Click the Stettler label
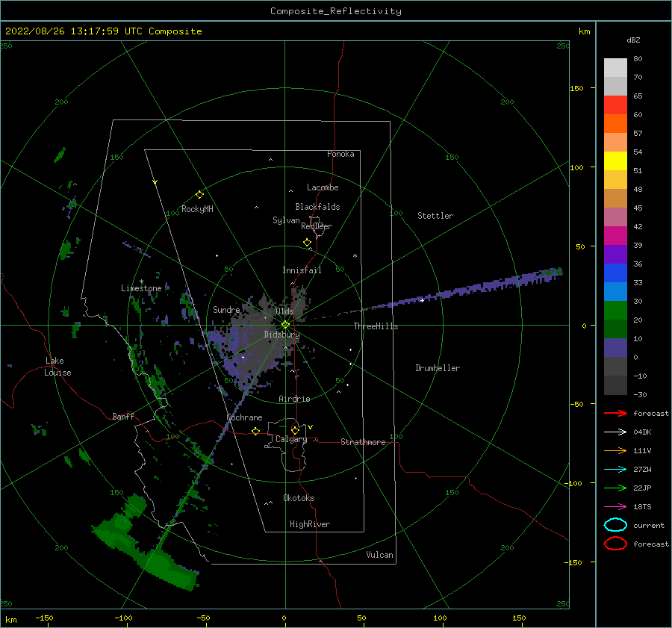The height and width of the screenshot is (628, 672). click(x=435, y=216)
